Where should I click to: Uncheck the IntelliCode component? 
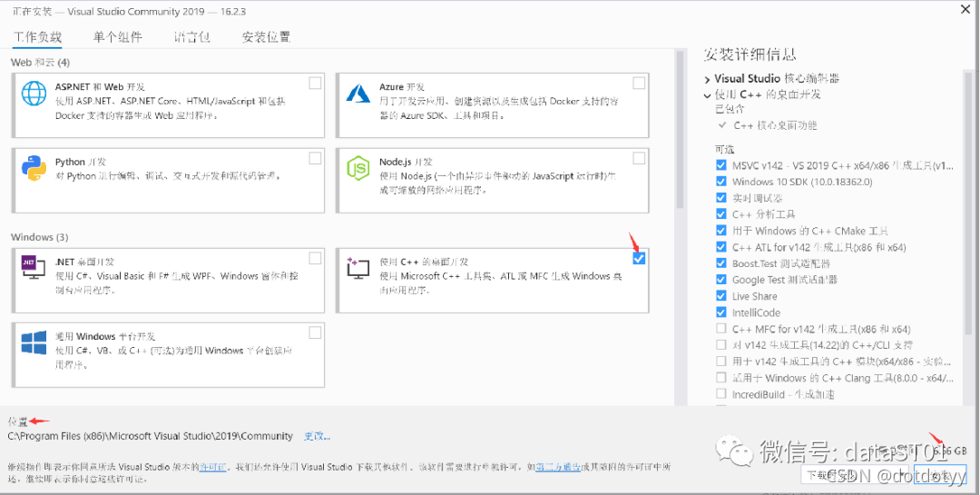pyautogui.click(x=720, y=312)
